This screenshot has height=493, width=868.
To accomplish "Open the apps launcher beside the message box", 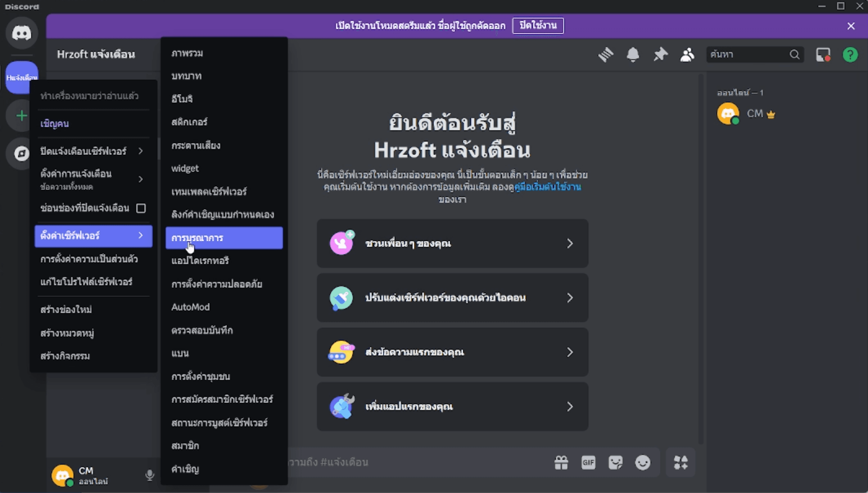I will pos(681,462).
